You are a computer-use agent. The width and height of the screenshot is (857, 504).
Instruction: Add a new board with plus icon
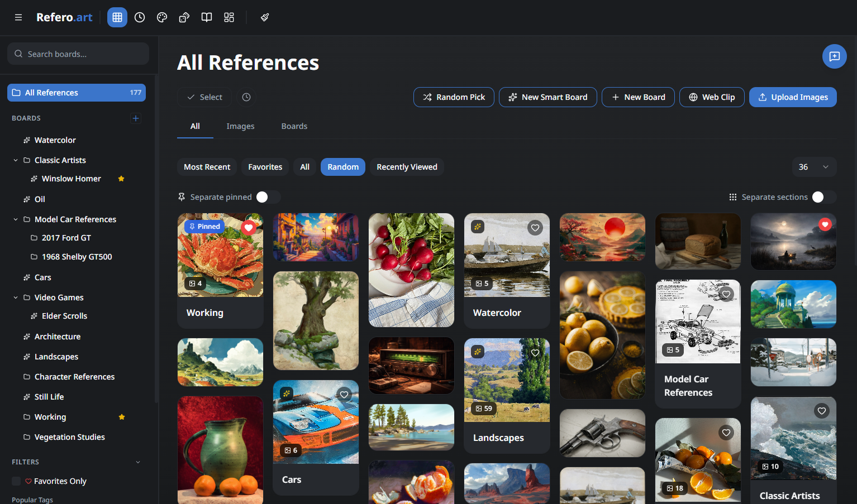tap(136, 118)
